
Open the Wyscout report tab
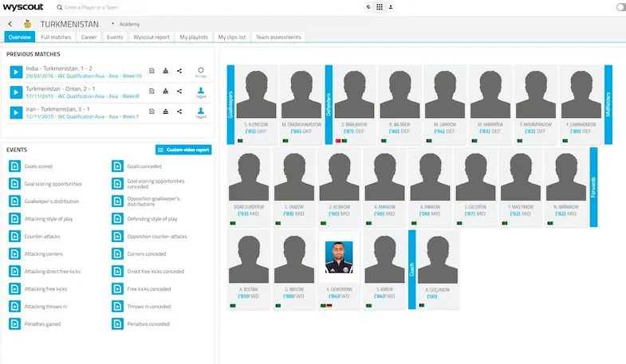click(152, 37)
